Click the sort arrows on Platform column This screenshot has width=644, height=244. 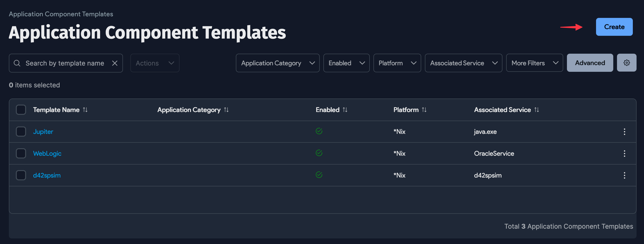click(424, 109)
